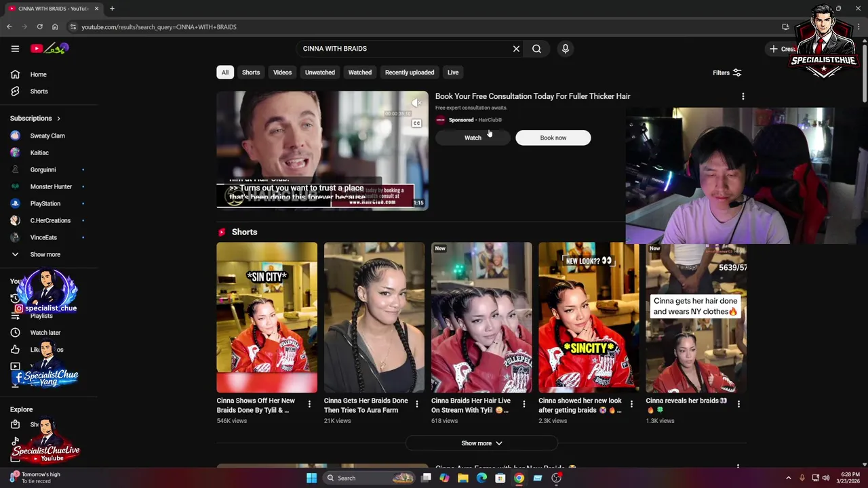Open the YouTube hamburger guide menu
Screen dimensions: 868x488
point(15,49)
